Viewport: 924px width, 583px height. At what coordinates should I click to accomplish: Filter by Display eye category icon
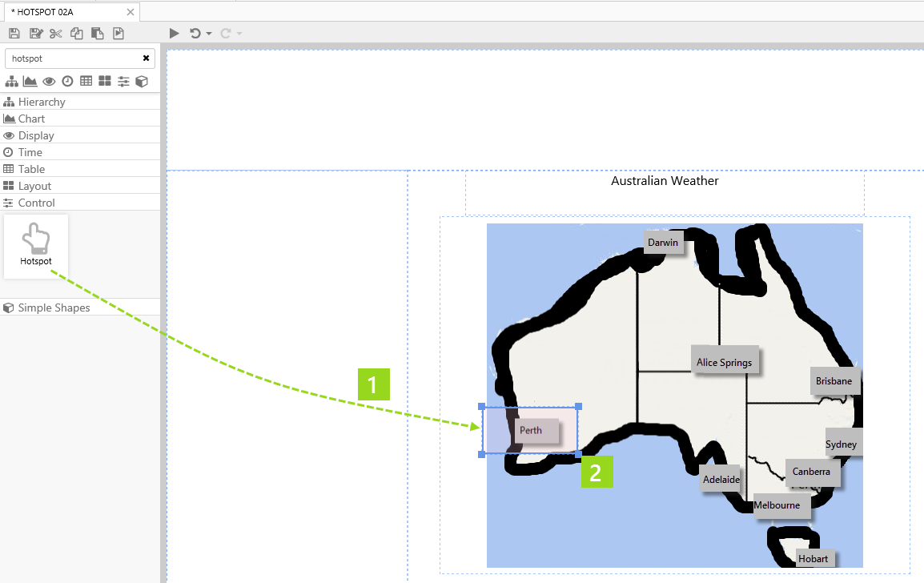49,81
